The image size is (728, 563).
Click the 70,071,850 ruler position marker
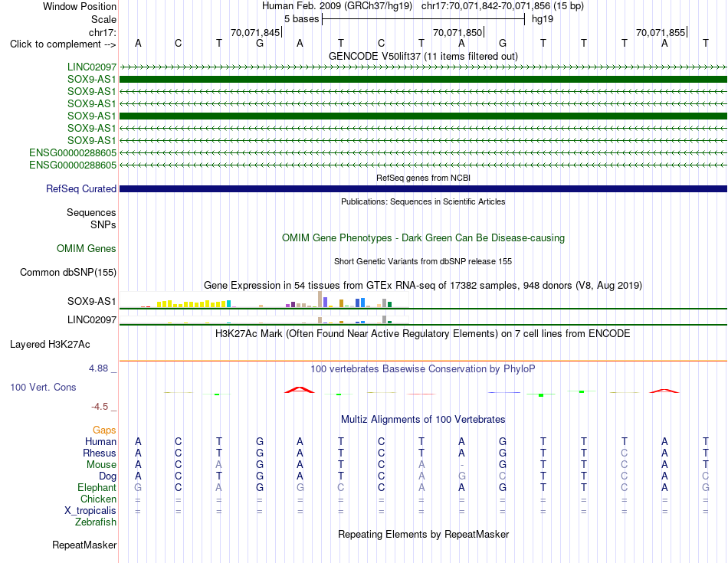coord(457,32)
